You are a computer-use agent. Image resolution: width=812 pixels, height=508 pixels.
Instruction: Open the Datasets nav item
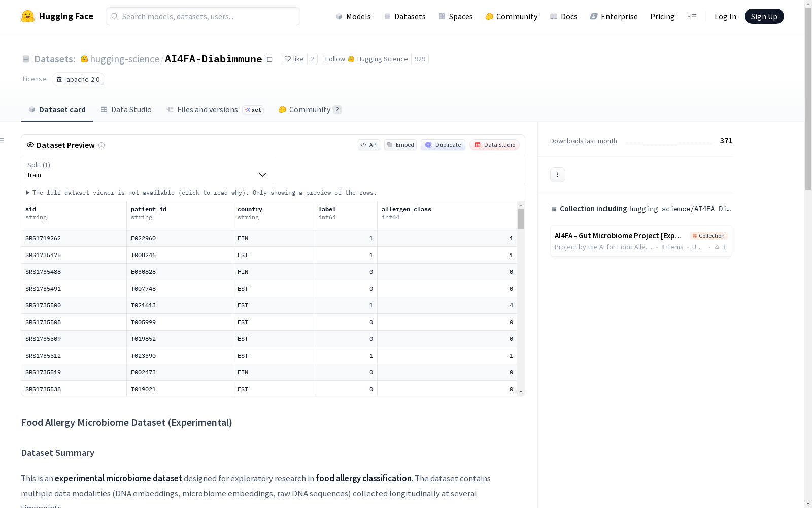tap(404, 16)
